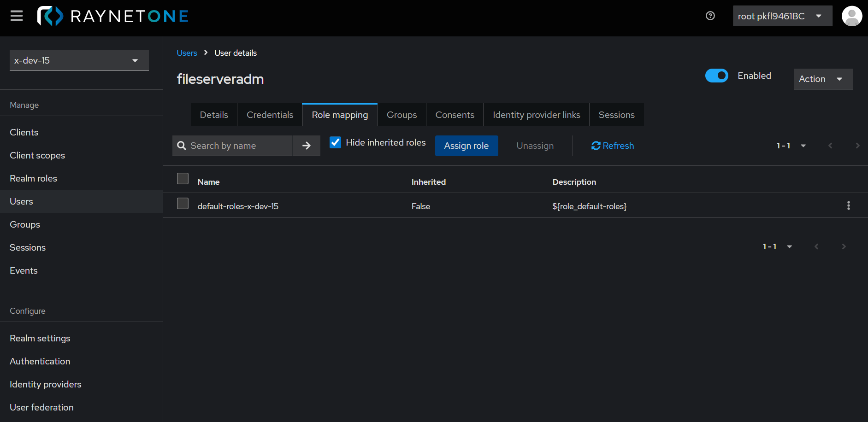Uncheck Hide inherited roles
The height and width of the screenshot is (422, 868).
335,142
